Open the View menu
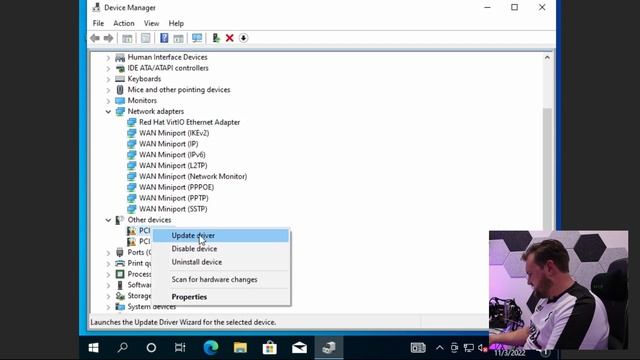 coord(151,23)
